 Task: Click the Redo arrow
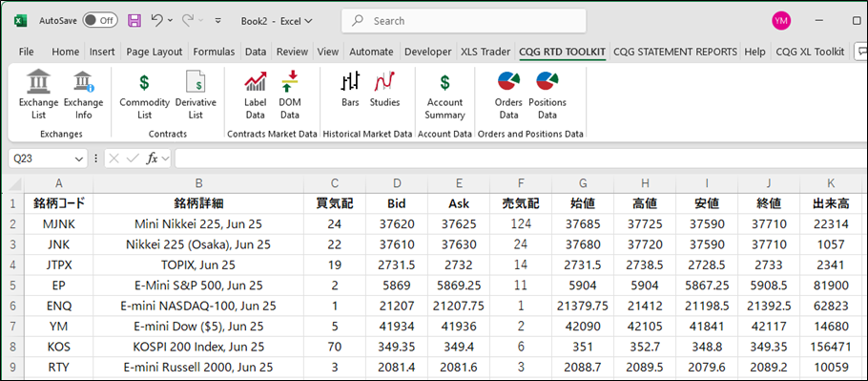coord(188,20)
